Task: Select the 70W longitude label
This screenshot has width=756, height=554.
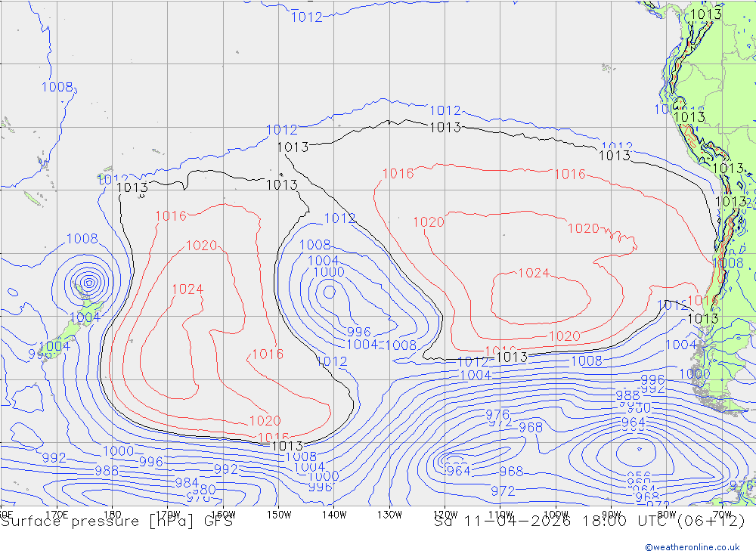Action: click(x=722, y=515)
